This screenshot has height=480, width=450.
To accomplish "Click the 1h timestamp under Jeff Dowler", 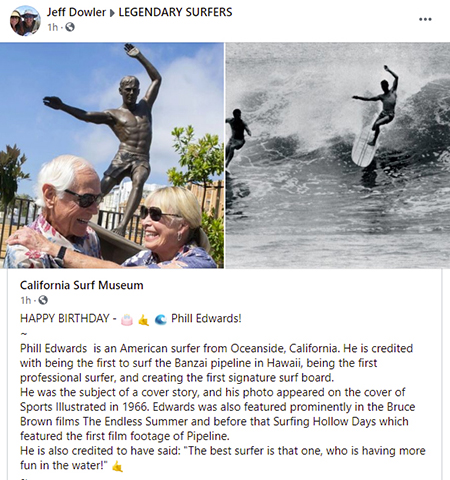I will 52,27.
